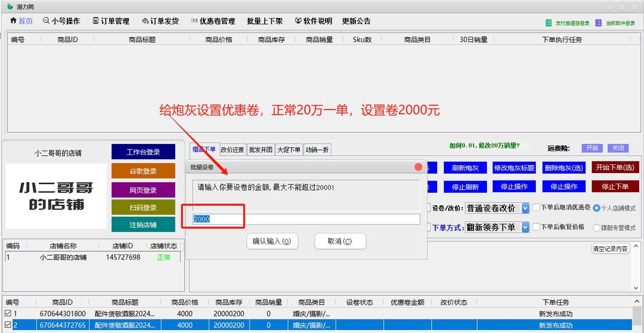
Task: Click the 订单管理 list icon
Action: pyautogui.click(x=96, y=21)
